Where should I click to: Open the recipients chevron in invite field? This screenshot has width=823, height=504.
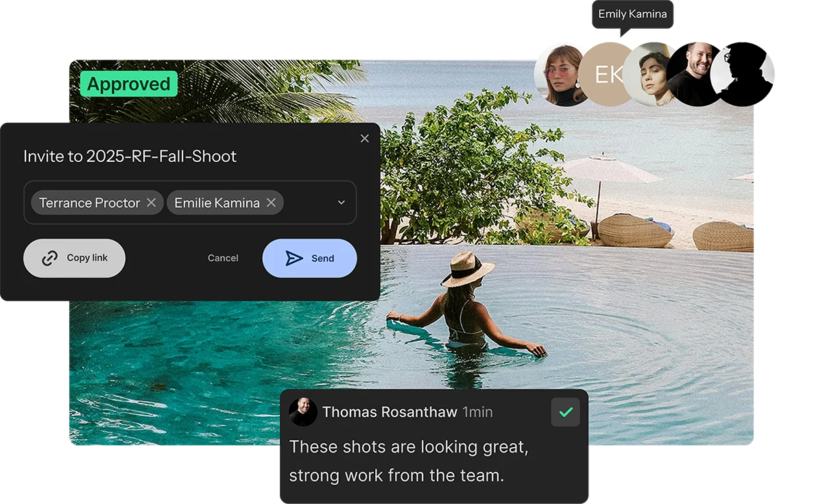pos(341,202)
